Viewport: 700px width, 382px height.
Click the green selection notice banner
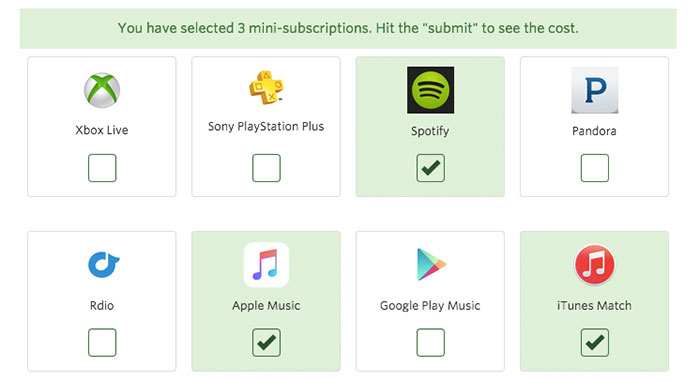click(x=348, y=28)
